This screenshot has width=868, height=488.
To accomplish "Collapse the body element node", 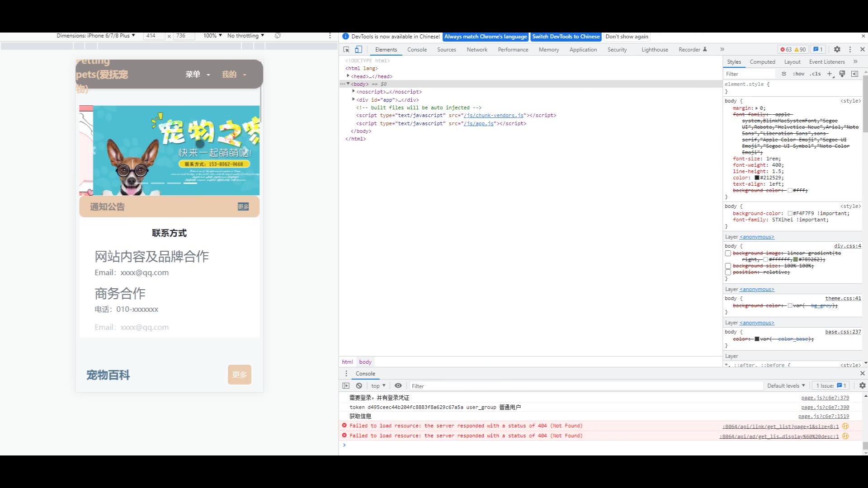I will coord(348,84).
